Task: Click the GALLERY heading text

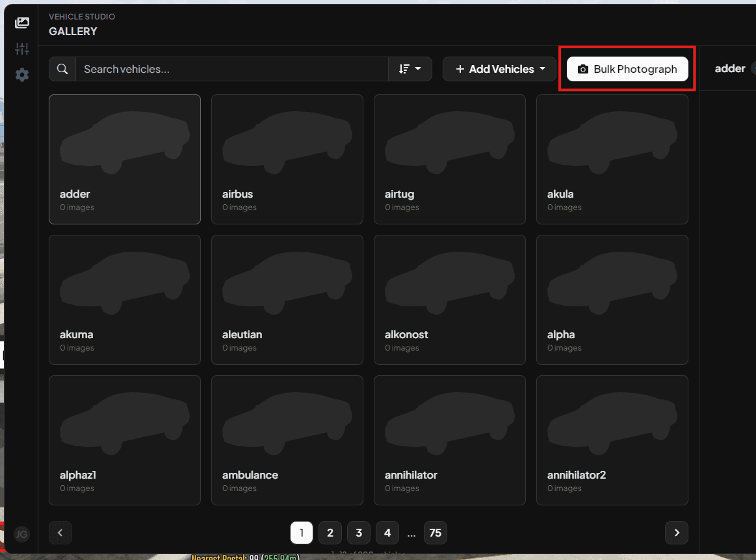Action: pos(73,31)
